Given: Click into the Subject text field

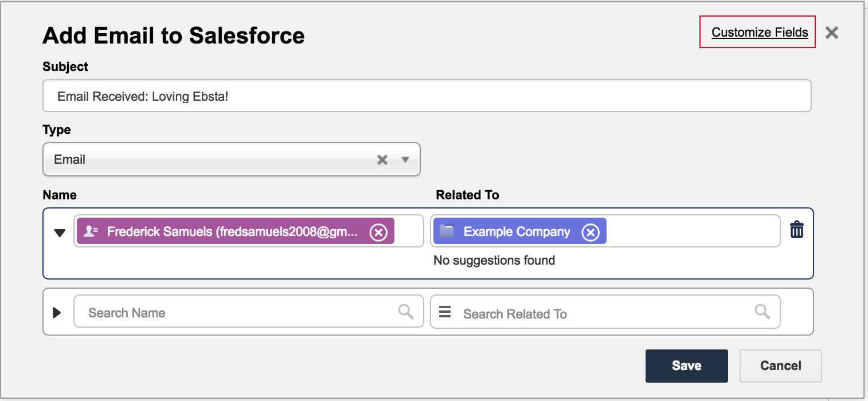Looking at the screenshot, I should pyautogui.click(x=427, y=96).
